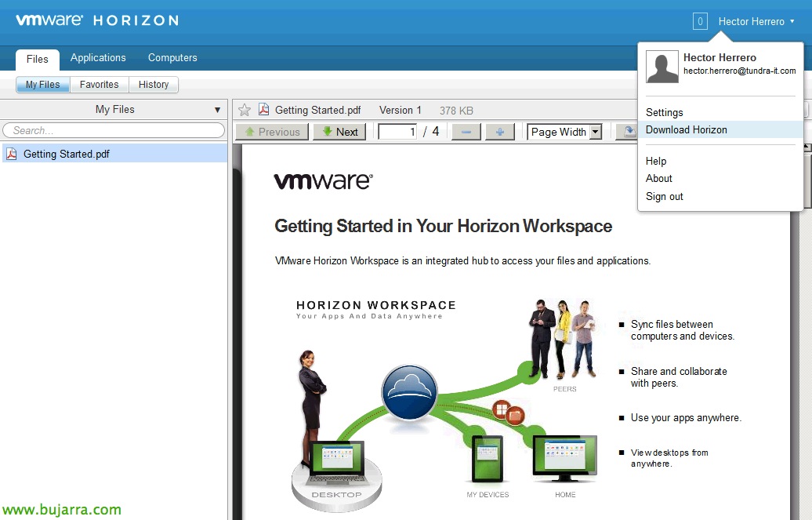The image size is (812, 520).
Task: Switch to the Applications tab
Action: pyautogui.click(x=98, y=57)
